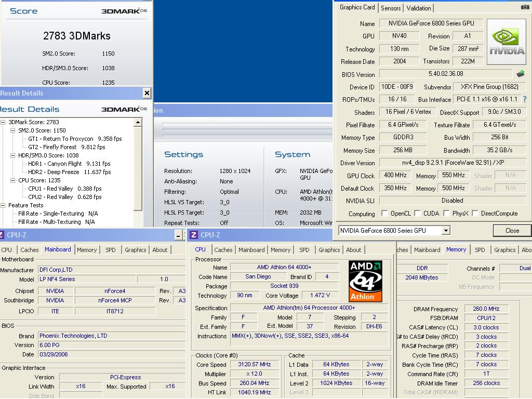This screenshot has height=399, width=532.
Task: Open the Mainboard tab in middle CPU-Z
Action: coord(251,250)
